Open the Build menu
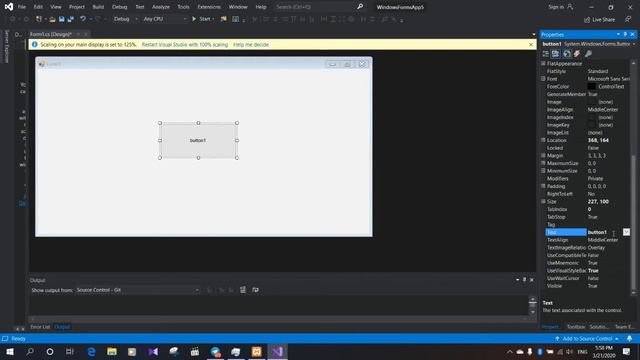Viewport: 640px width, 360px height. click(x=98, y=7)
